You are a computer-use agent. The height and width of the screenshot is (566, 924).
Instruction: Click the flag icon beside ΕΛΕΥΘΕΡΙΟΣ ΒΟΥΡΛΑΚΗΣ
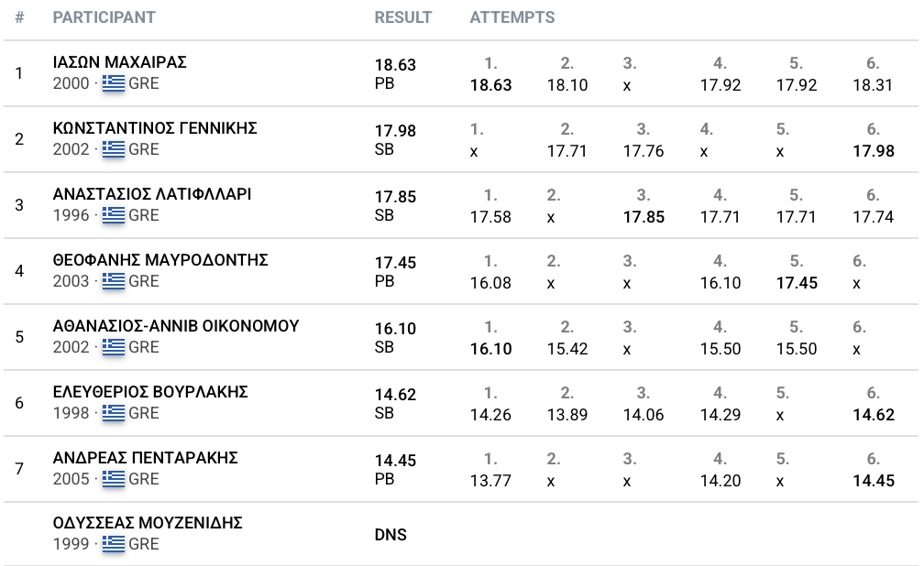[x=113, y=413]
